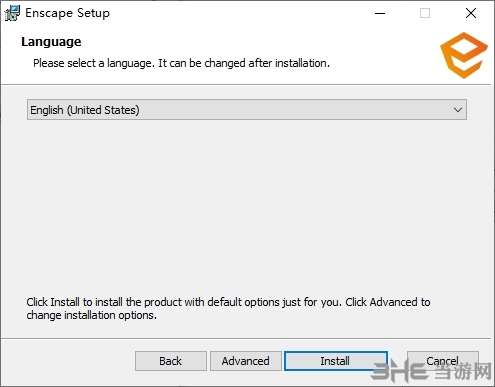Open the language selection combo box
The width and height of the screenshot is (495, 387).
click(247, 110)
